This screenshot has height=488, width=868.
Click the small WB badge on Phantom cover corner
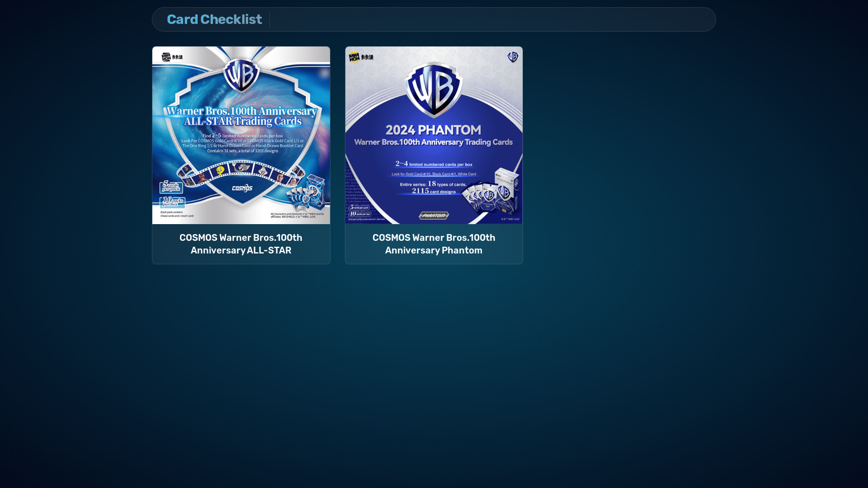click(x=513, y=57)
